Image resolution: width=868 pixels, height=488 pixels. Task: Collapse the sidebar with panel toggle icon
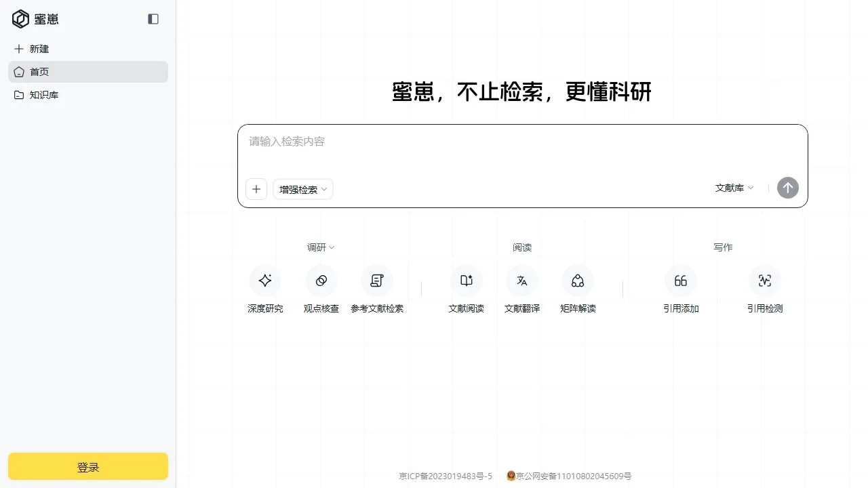point(153,19)
